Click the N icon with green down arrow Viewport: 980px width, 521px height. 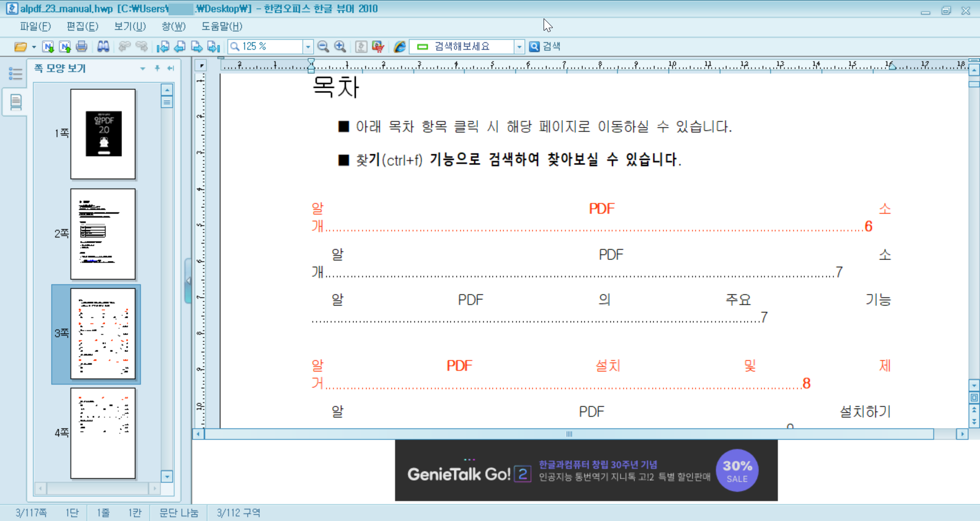pyautogui.click(x=48, y=46)
